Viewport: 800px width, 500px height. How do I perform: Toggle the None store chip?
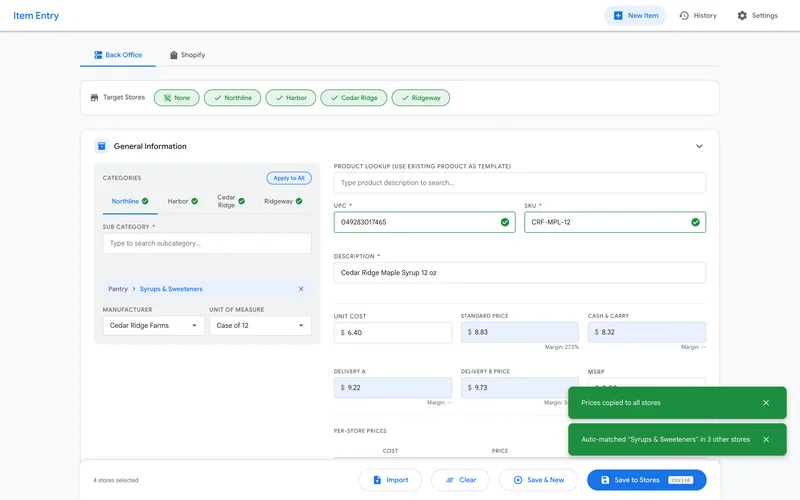(177, 97)
